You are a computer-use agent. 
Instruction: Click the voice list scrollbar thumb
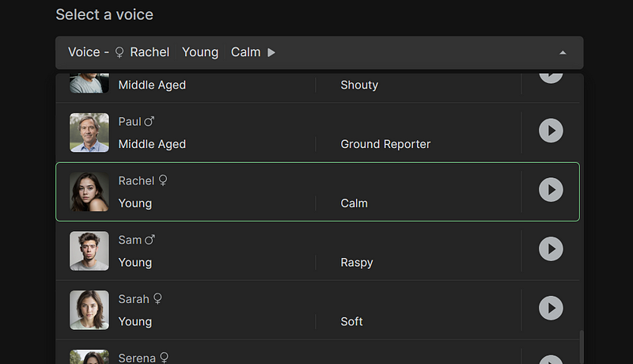point(582,347)
